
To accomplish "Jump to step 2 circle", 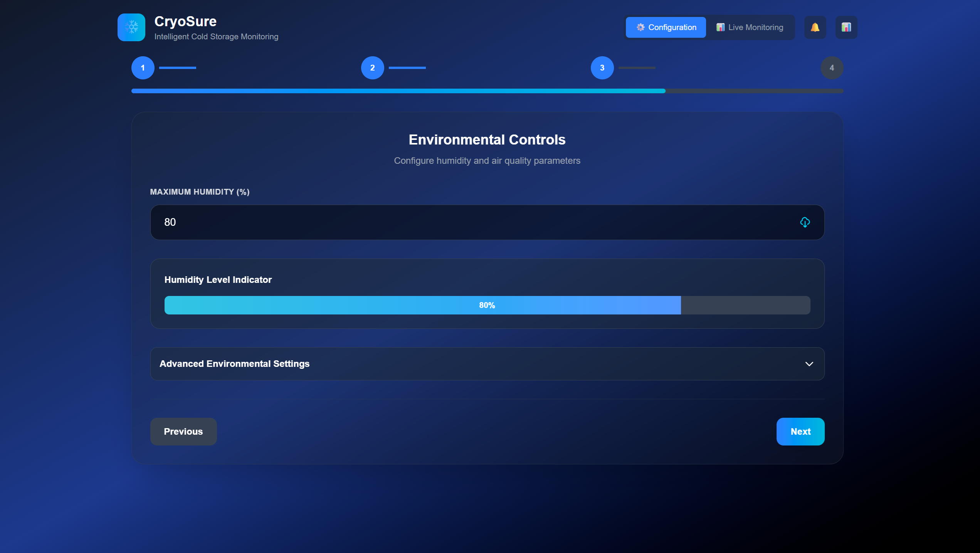I will tap(372, 68).
